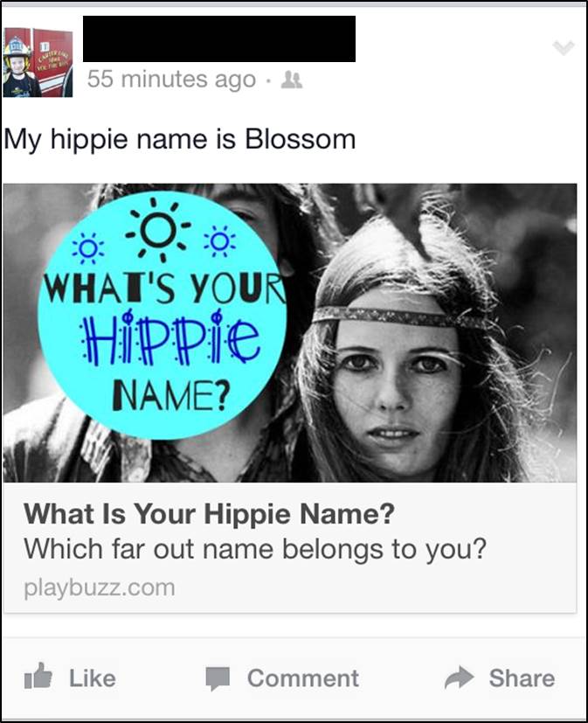Click the playbuzz.com source link
588x723 pixels.
click(100, 587)
